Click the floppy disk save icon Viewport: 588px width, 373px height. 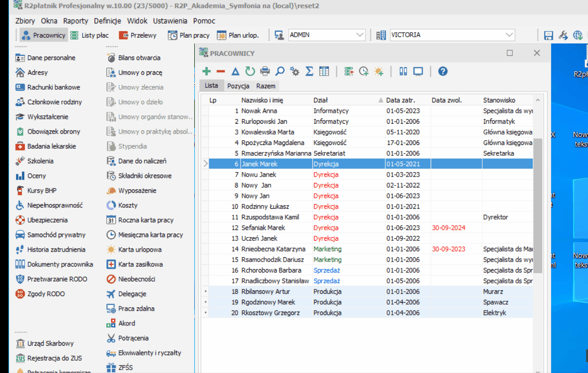point(549,35)
